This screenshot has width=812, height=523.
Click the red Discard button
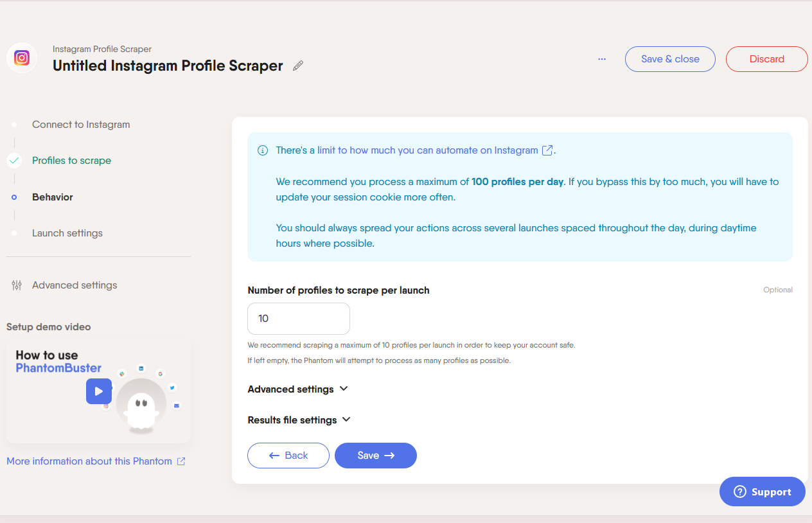click(x=767, y=58)
